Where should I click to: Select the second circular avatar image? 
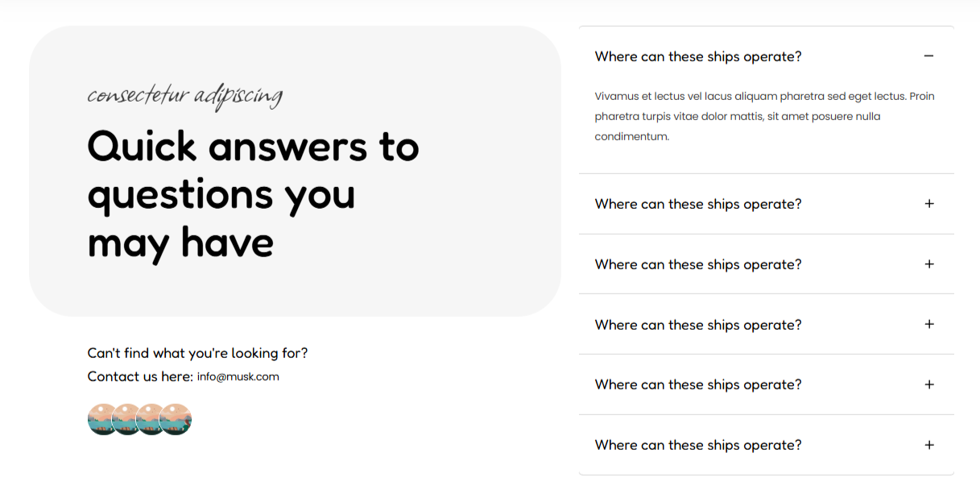pyautogui.click(x=124, y=419)
